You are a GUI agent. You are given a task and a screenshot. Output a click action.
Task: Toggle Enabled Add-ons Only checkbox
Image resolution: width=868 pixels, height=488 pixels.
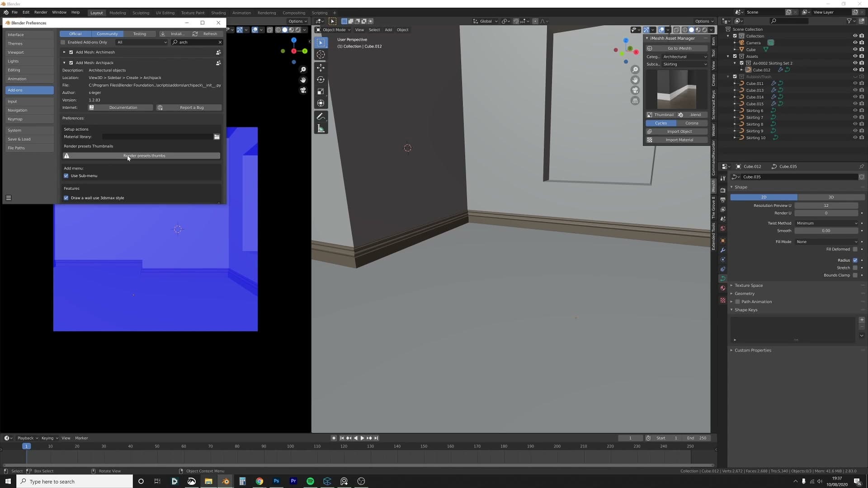point(63,42)
